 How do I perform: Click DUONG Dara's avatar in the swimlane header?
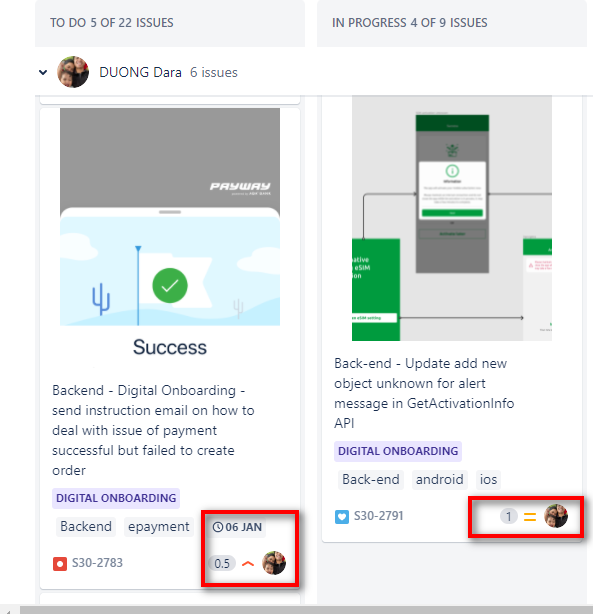tap(73, 72)
